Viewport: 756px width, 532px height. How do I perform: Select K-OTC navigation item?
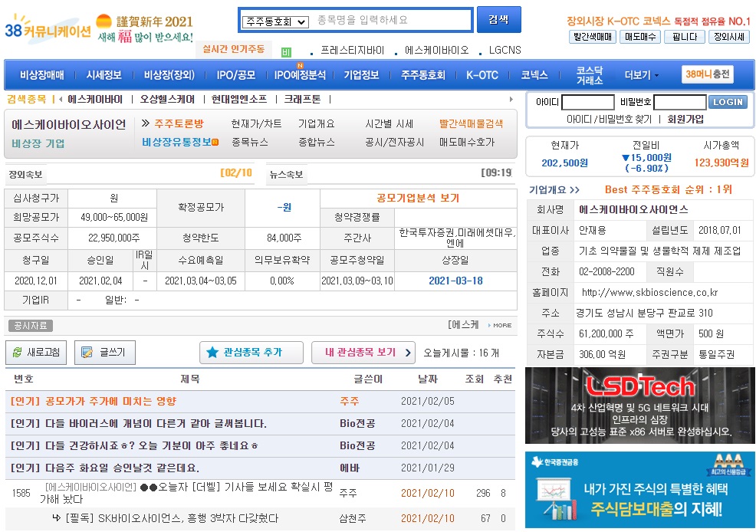pos(482,74)
